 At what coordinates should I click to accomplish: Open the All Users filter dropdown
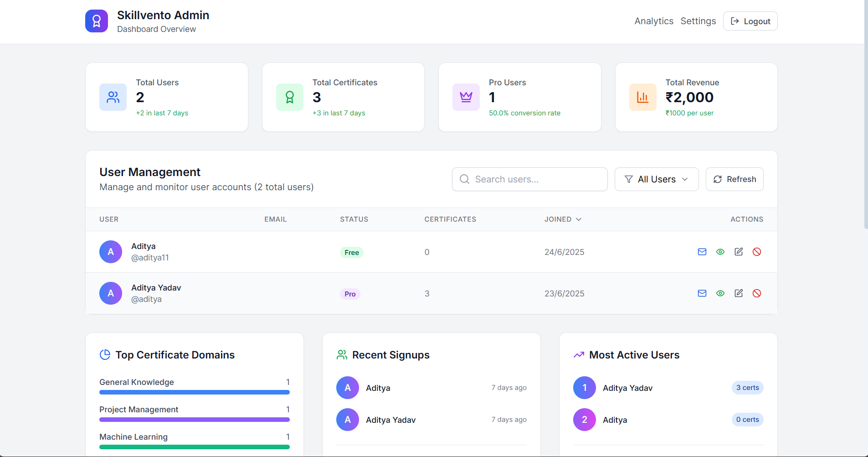(657, 179)
